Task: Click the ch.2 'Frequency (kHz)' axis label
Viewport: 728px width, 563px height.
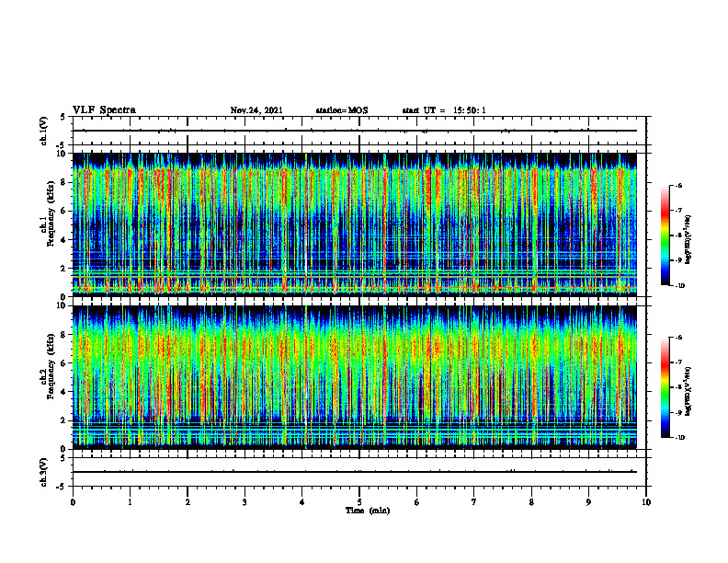Action: click(x=51, y=366)
